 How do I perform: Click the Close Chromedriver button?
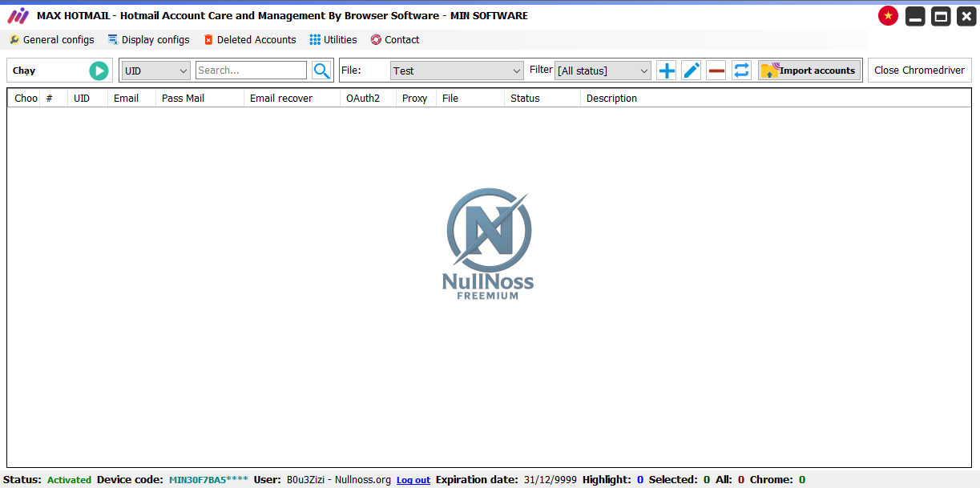[919, 71]
